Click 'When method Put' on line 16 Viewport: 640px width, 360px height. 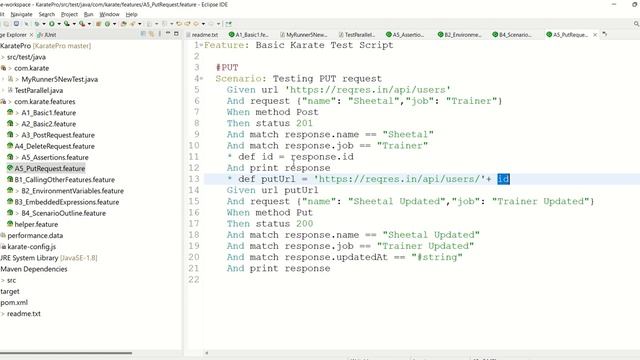[x=270, y=213]
